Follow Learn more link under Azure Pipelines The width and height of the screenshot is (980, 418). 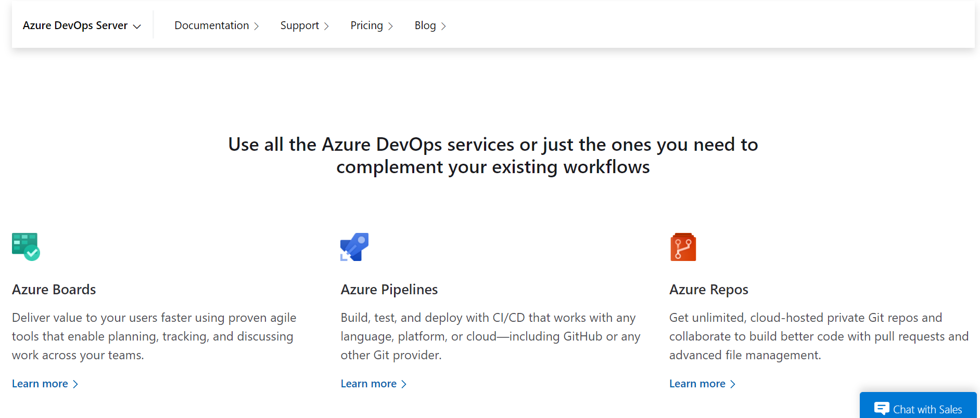(374, 384)
